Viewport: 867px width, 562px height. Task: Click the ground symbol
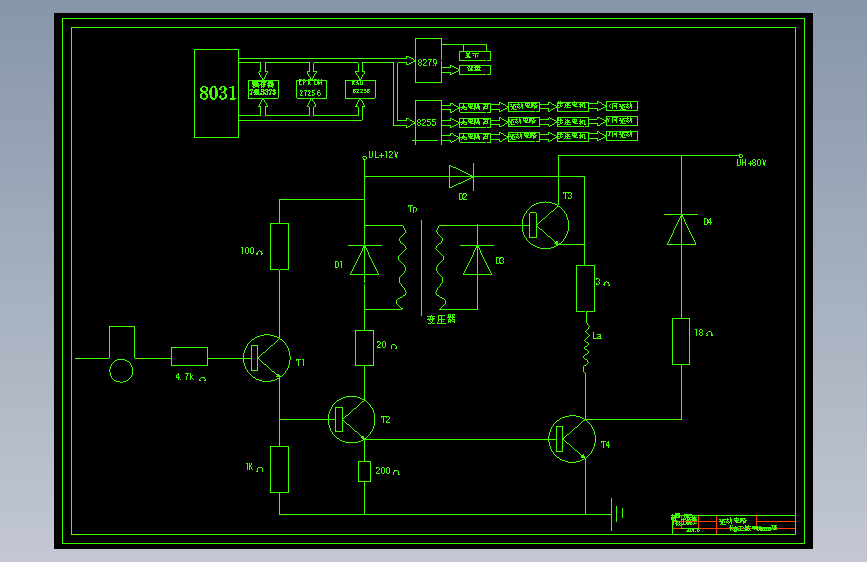click(618, 514)
